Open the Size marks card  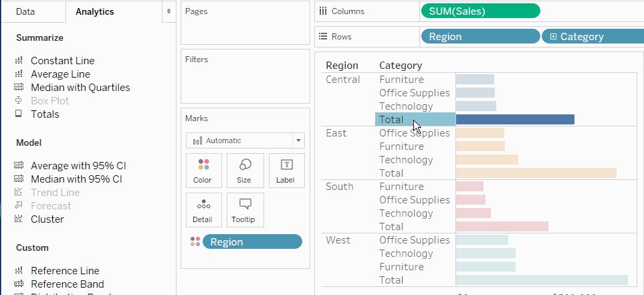pyautogui.click(x=244, y=171)
